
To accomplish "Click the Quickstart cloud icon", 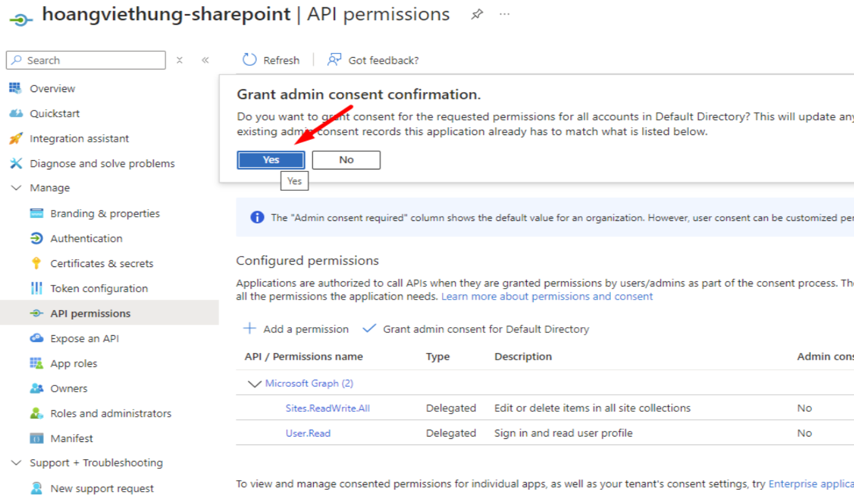I will tap(15, 114).
